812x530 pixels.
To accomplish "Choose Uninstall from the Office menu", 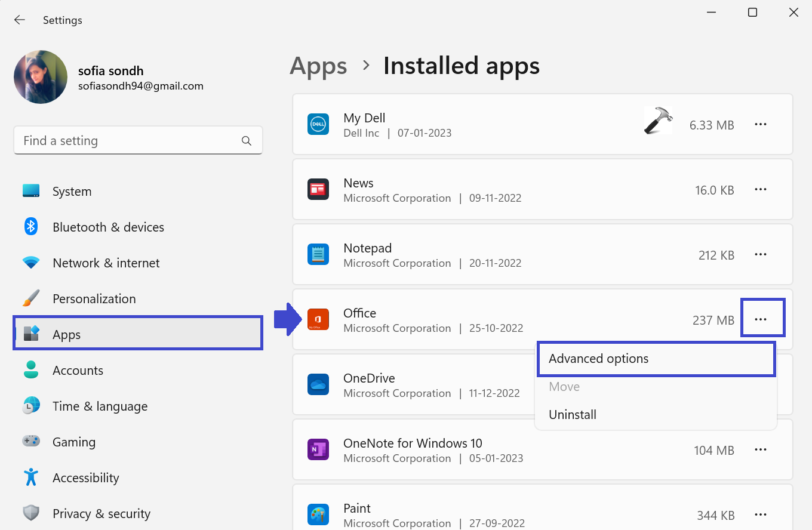I will (x=573, y=415).
